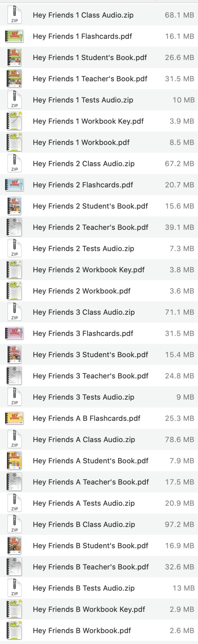Select the Hey Friends 1 Student's Book cover icon
The image size is (198, 644).
(x=14, y=57)
